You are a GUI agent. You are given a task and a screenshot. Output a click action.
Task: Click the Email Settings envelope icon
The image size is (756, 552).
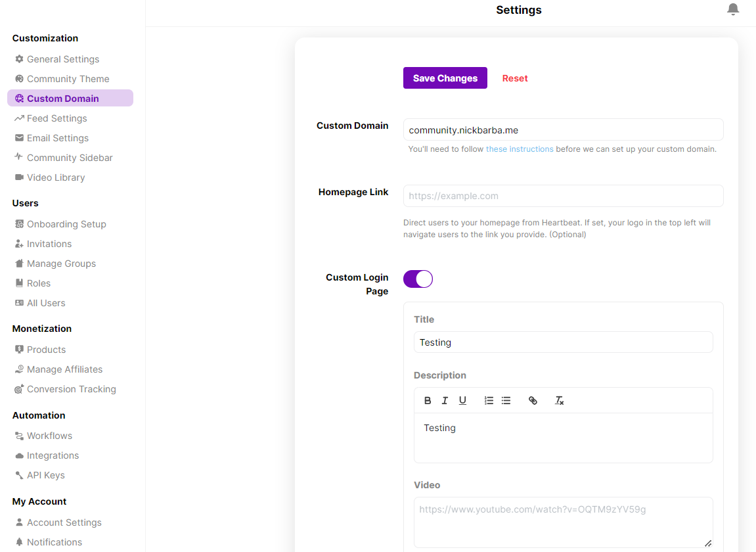(19, 138)
